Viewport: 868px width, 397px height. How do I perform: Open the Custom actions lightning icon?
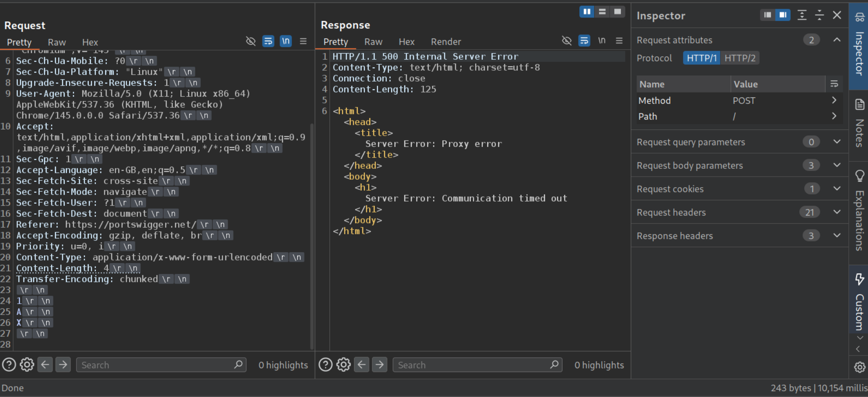[859, 279]
